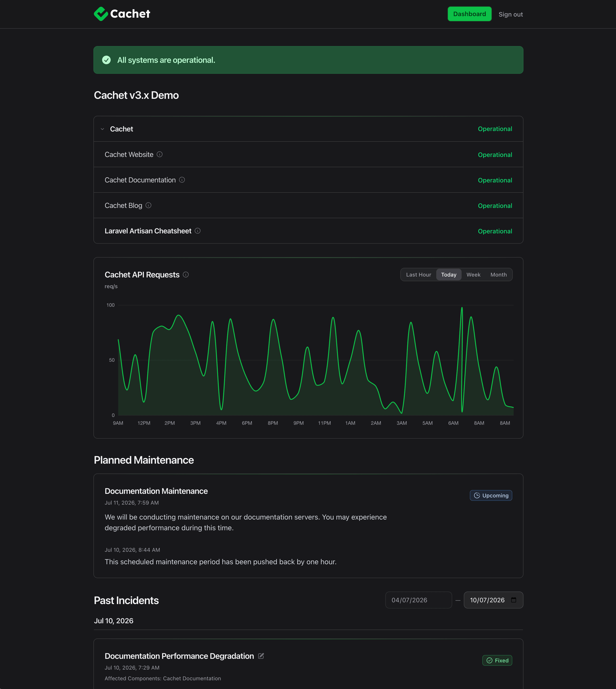Click the 50 y-axis label

[112, 360]
